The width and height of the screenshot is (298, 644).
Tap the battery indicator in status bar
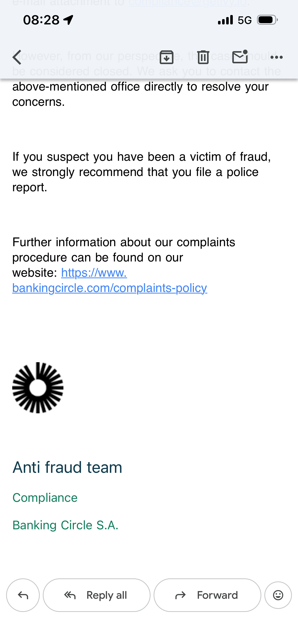[267, 20]
